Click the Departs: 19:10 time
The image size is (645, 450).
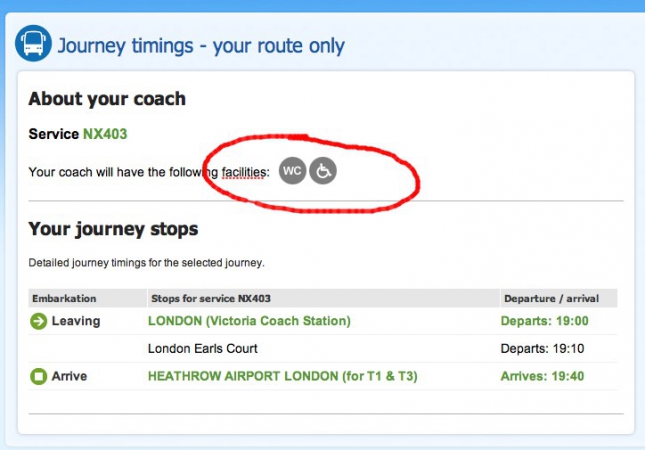[x=542, y=348]
